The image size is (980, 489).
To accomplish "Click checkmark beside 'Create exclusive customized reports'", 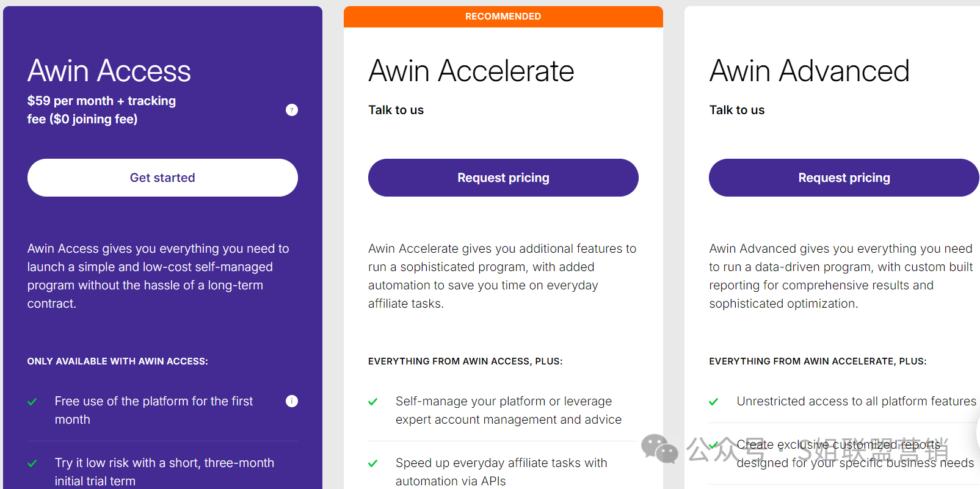I will (x=713, y=446).
